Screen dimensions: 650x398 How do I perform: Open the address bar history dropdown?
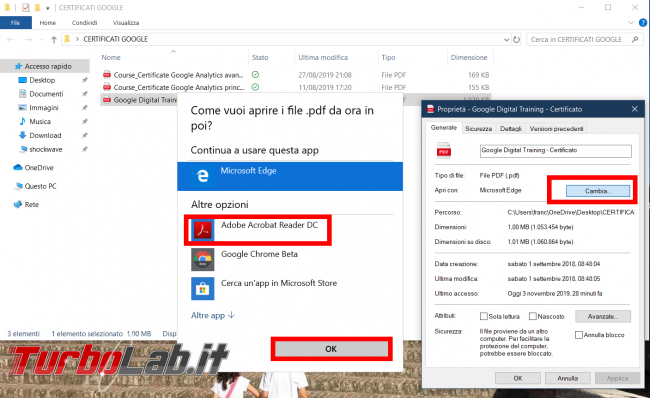click(507, 40)
